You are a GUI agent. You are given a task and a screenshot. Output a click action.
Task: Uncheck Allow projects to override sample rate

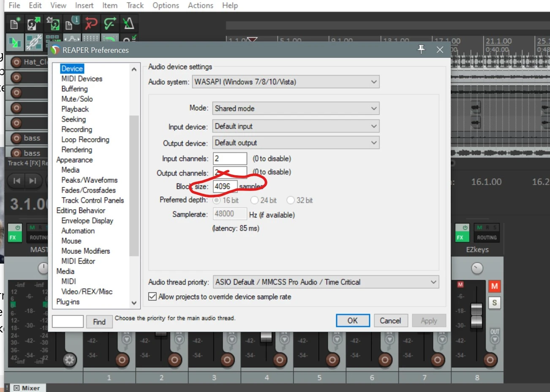(152, 297)
